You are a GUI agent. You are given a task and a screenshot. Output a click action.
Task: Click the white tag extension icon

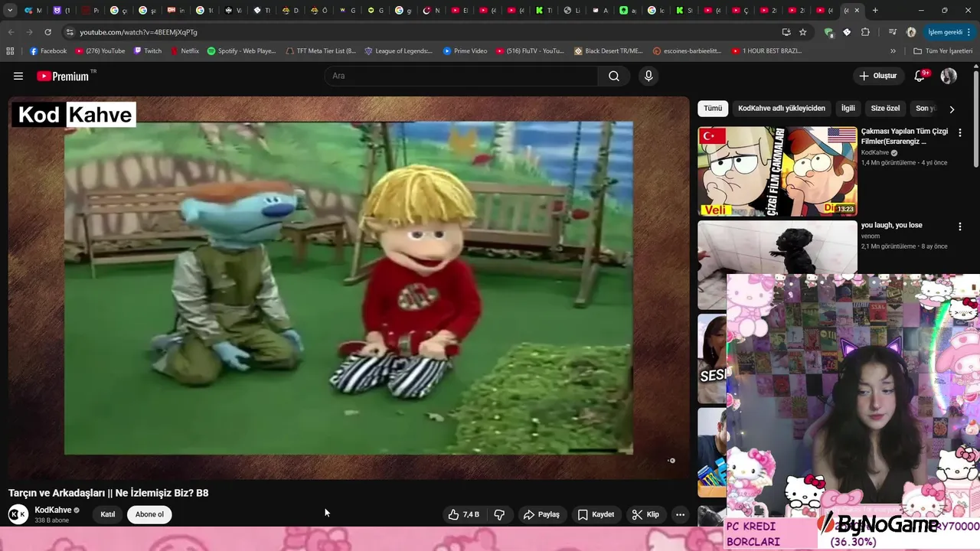click(x=847, y=32)
